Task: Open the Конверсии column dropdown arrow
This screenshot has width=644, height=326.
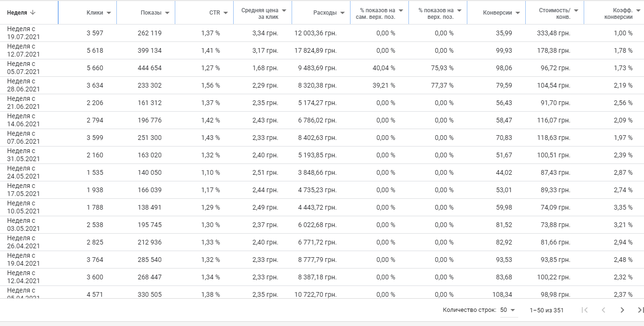Action: (x=518, y=13)
